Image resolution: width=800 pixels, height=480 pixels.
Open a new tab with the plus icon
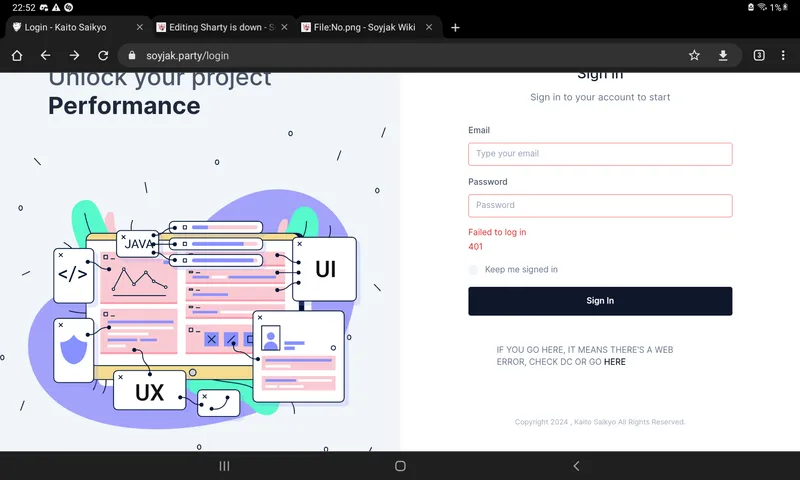[455, 27]
